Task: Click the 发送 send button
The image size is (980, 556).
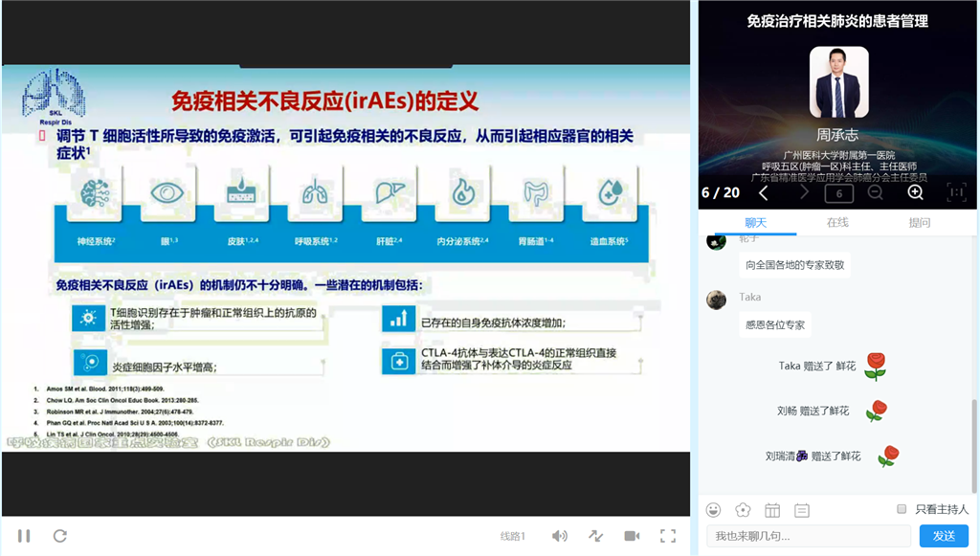Action: pyautogui.click(x=942, y=535)
